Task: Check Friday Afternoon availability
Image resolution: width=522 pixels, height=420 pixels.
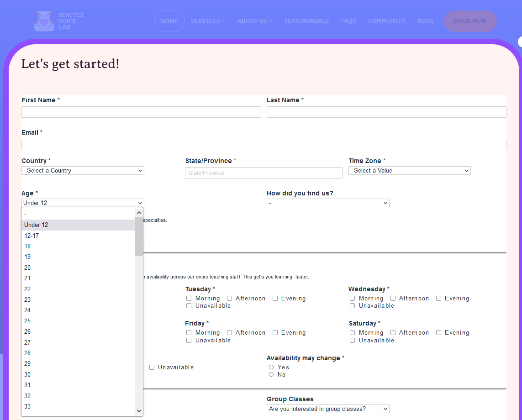Action: click(229, 333)
